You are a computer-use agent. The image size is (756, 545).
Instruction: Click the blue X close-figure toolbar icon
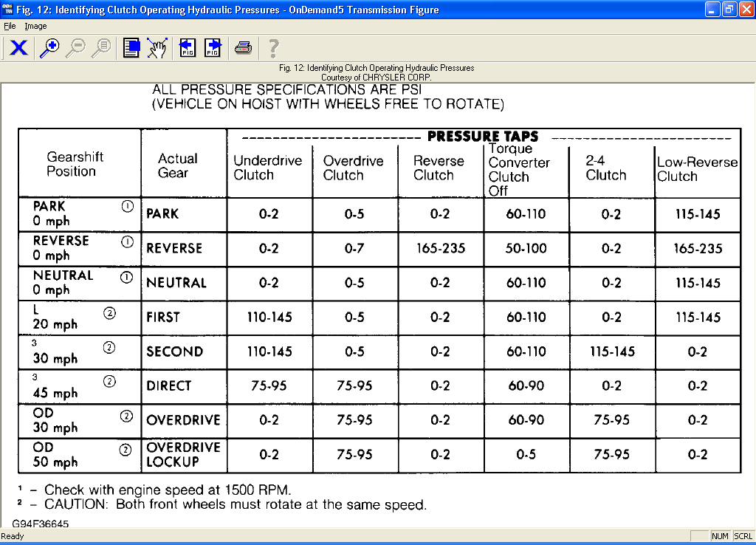pyautogui.click(x=18, y=48)
